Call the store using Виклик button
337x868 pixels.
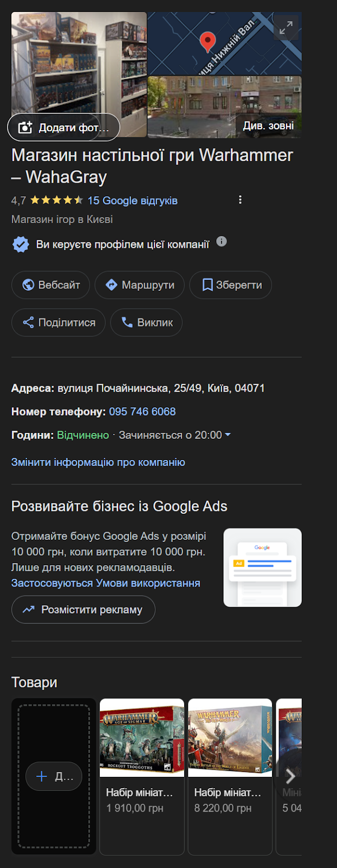click(146, 322)
